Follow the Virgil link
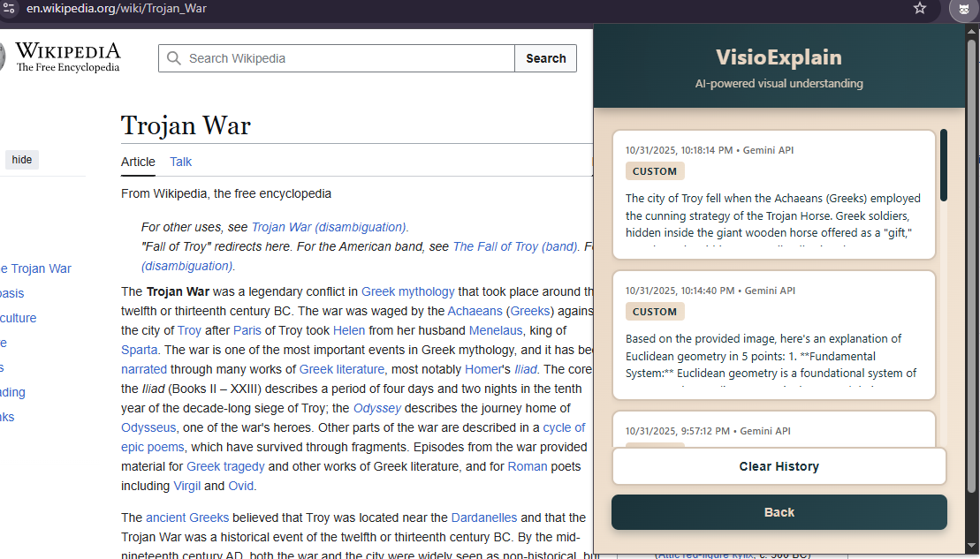The height and width of the screenshot is (559, 980). coord(186,486)
